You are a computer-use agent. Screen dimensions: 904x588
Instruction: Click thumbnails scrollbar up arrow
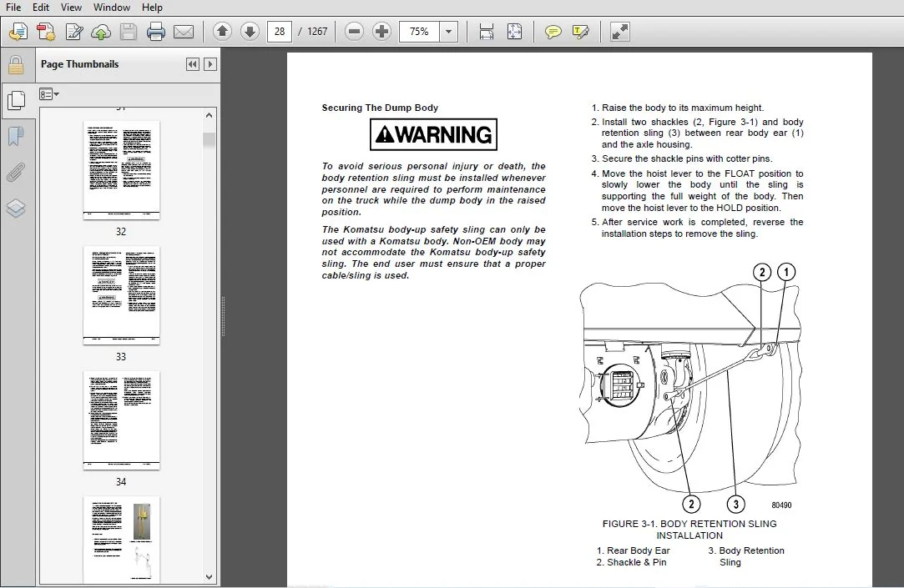click(x=209, y=115)
